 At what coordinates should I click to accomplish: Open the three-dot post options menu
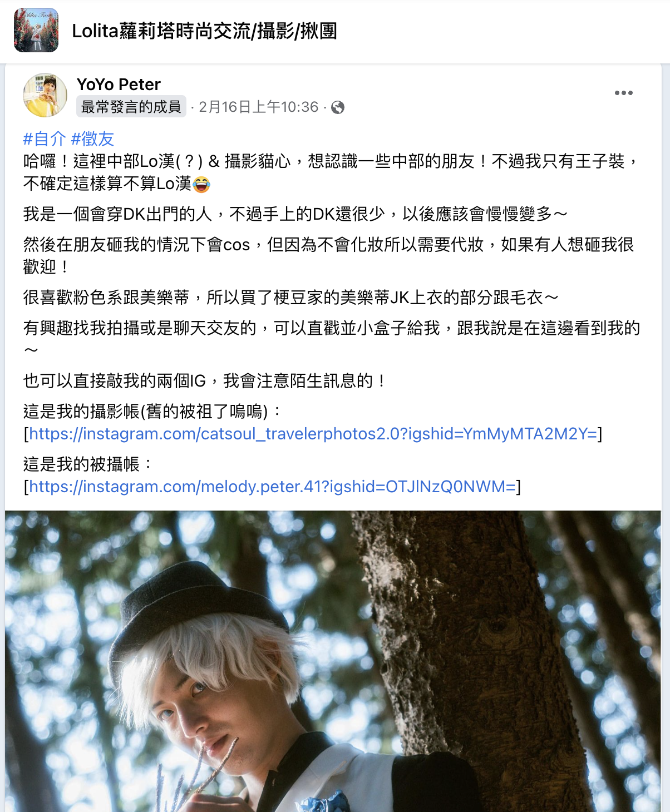(x=624, y=93)
